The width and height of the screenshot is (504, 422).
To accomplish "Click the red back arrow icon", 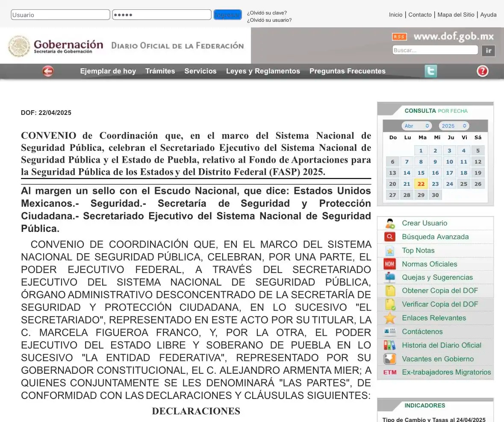I will (48, 71).
